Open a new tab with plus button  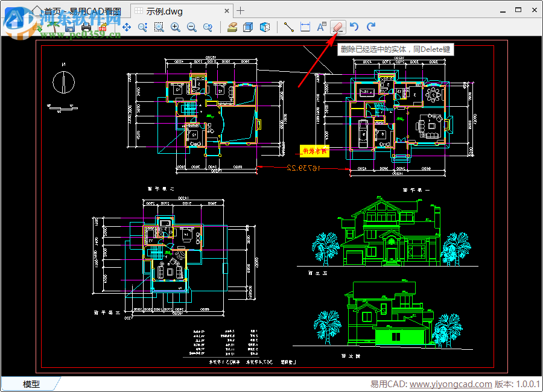coord(241,10)
